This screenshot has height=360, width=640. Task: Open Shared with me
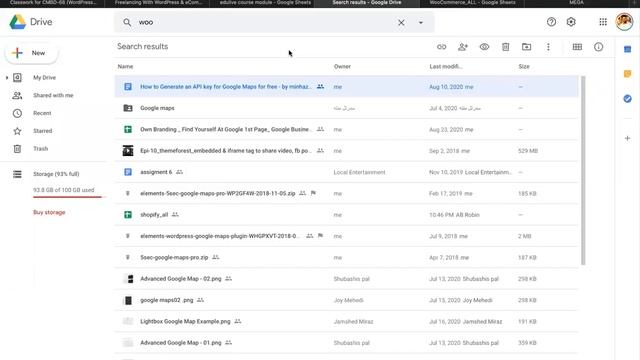[x=53, y=96]
